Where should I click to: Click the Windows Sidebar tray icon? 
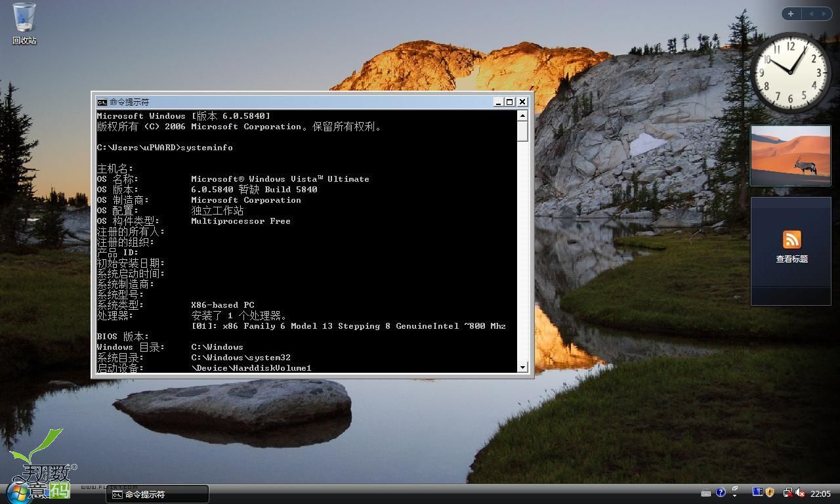pos(757,492)
